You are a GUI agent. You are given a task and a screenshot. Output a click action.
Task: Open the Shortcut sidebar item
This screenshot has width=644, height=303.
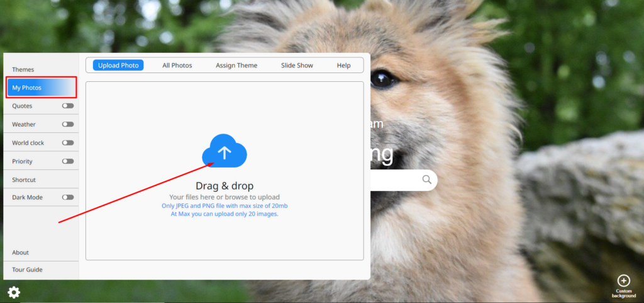tap(24, 180)
